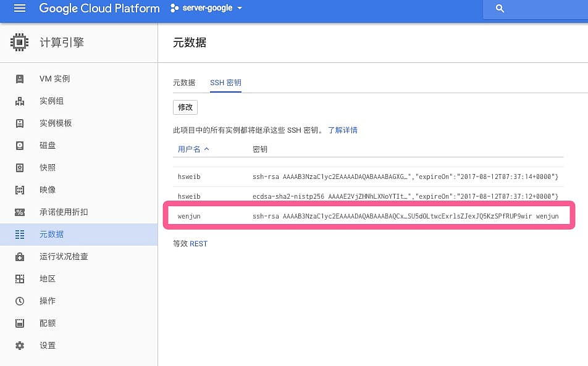Viewport: 588px width, 366px height.
Task: Select the SSH 密钥 tab
Action: tap(225, 83)
